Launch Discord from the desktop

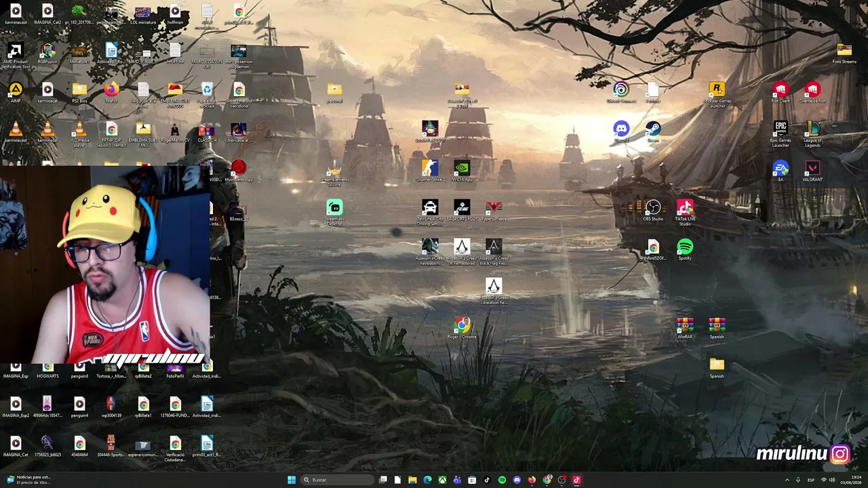point(621,131)
